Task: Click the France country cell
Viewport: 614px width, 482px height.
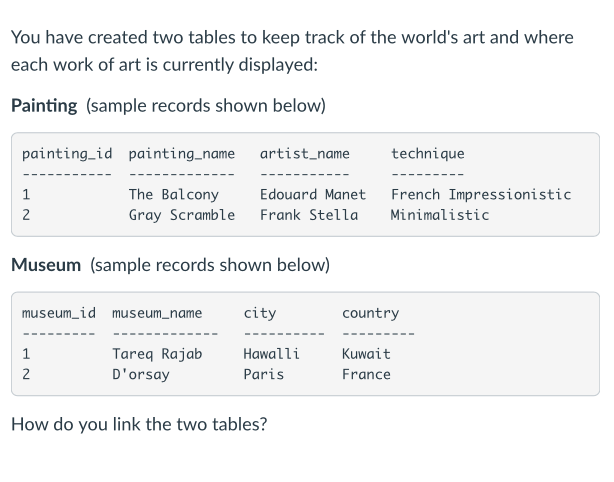Action: (x=366, y=374)
